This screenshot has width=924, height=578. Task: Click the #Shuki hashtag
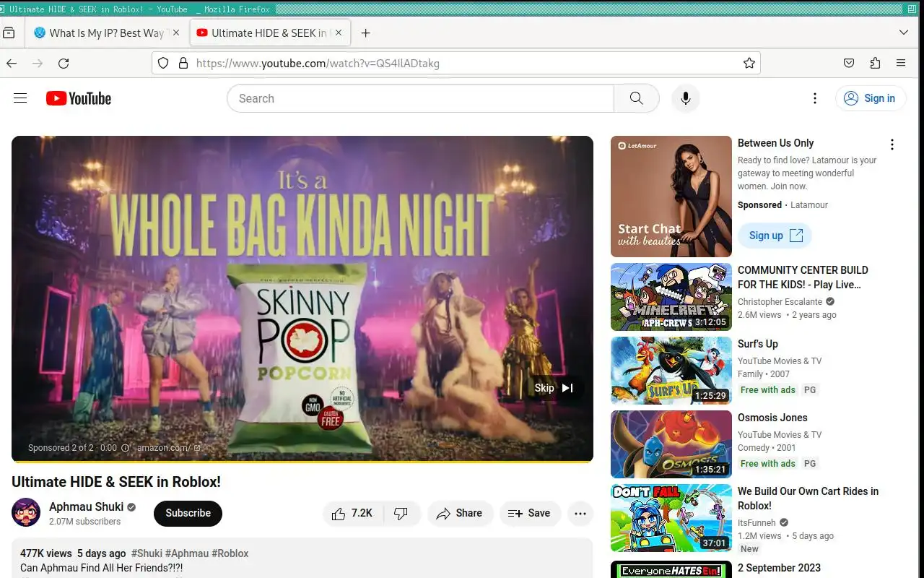click(146, 553)
